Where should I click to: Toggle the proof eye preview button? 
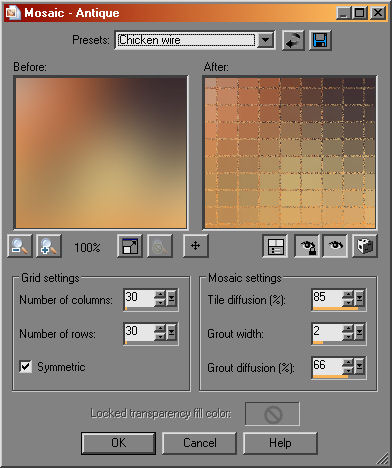click(x=335, y=246)
